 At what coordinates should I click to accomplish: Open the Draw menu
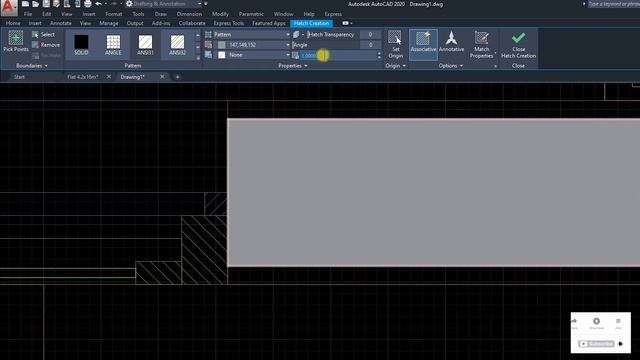160,14
